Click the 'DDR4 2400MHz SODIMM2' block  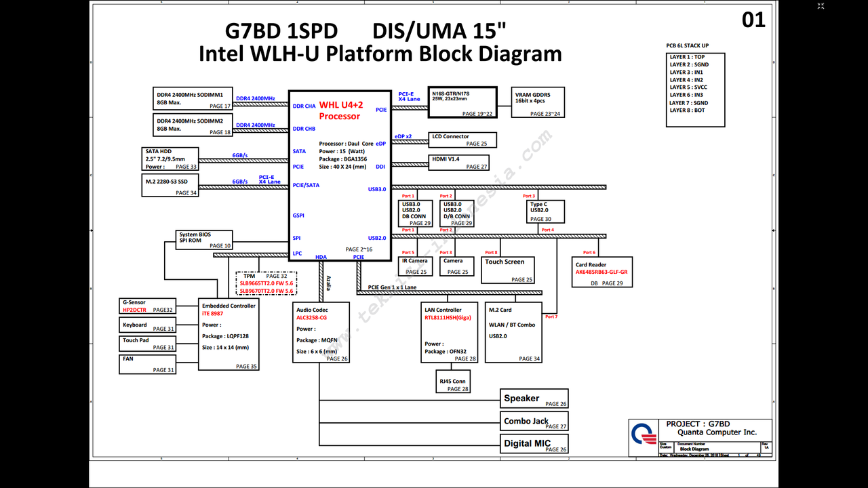coord(193,125)
